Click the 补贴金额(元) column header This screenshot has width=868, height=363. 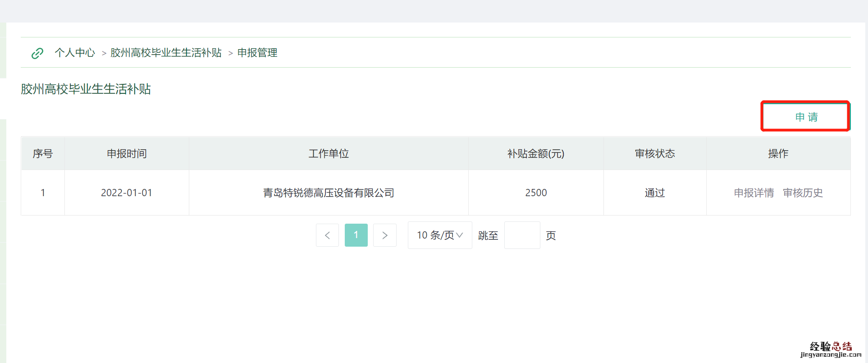click(536, 154)
